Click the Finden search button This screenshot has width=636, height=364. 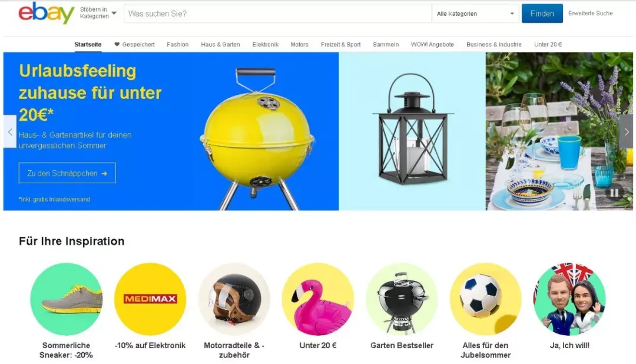click(x=542, y=14)
